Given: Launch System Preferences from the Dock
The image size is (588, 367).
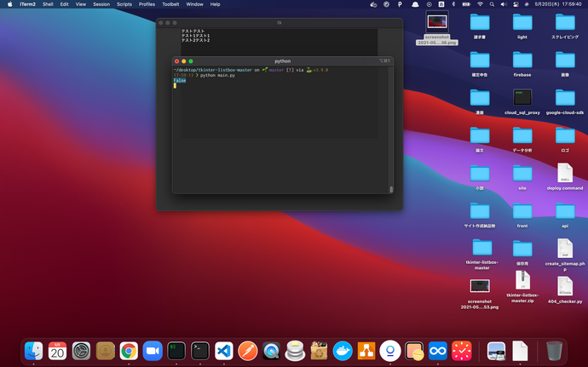Looking at the screenshot, I should 81,352.
